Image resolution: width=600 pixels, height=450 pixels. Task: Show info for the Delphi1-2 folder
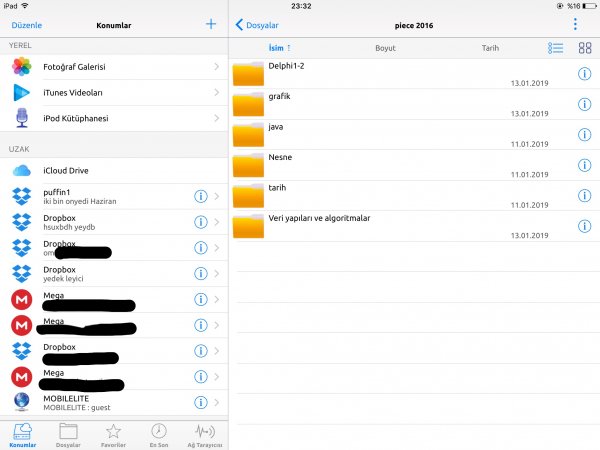pyautogui.click(x=584, y=75)
